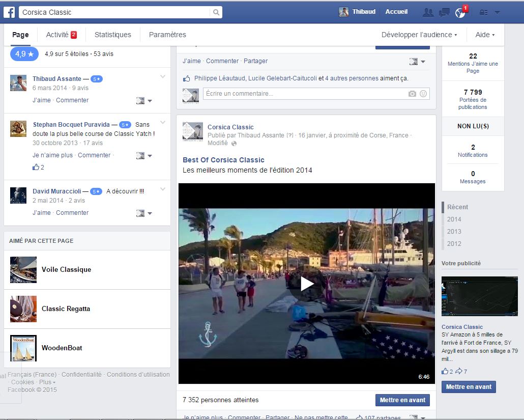Expand options chevron on Thibaud Assante's review

[163, 76]
